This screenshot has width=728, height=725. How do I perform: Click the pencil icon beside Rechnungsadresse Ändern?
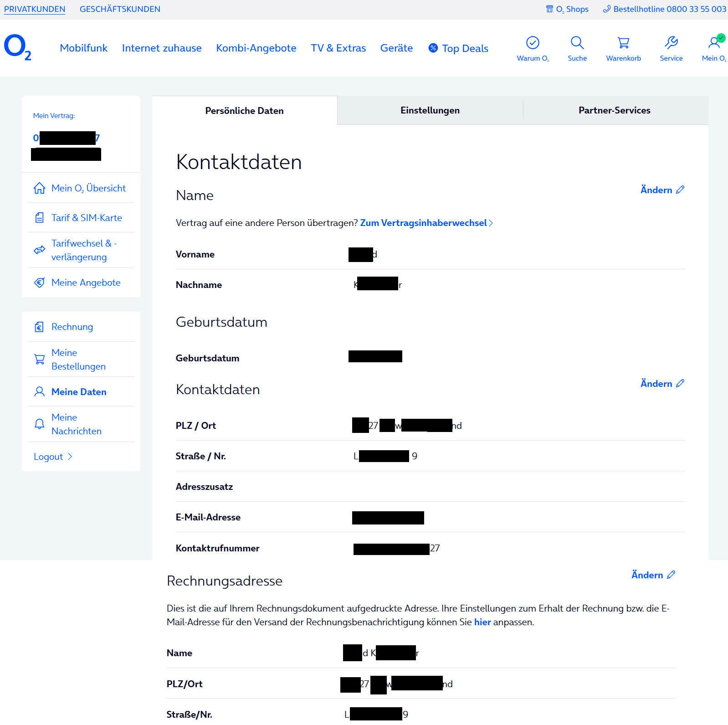click(671, 575)
